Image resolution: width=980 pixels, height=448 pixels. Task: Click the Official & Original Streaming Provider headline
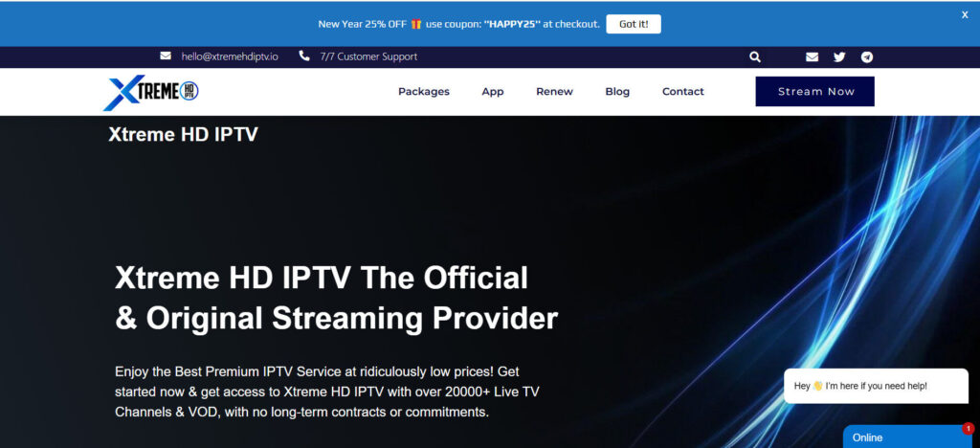pos(336,298)
